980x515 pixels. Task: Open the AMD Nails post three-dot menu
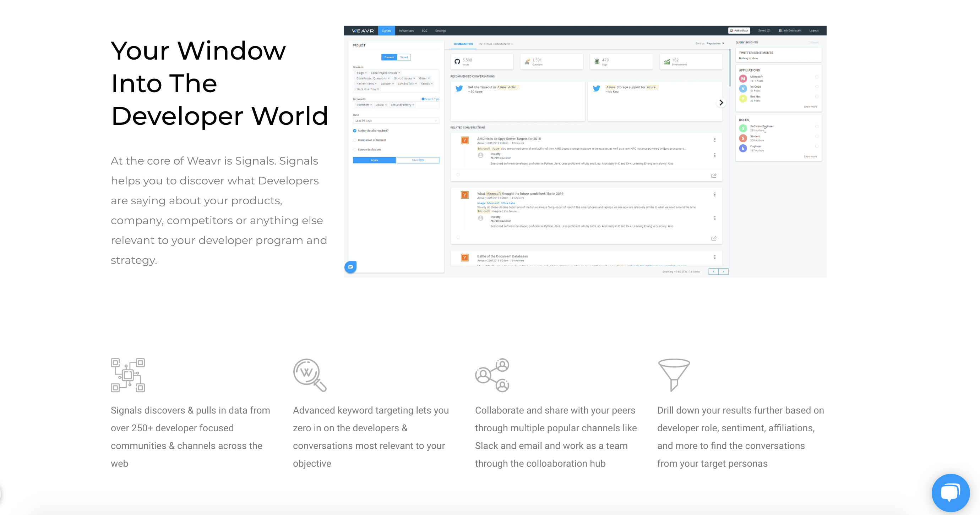[x=715, y=140]
